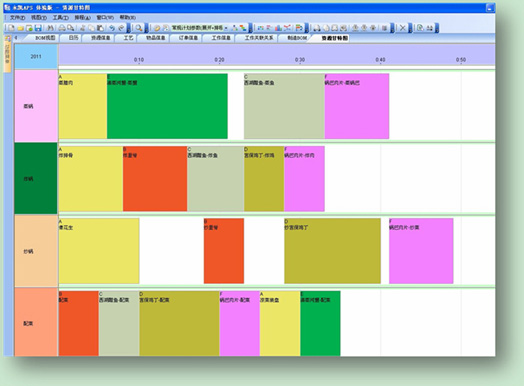The height and width of the screenshot is (386, 524).
Task: Open the 工具 menu
Action: click(60, 17)
